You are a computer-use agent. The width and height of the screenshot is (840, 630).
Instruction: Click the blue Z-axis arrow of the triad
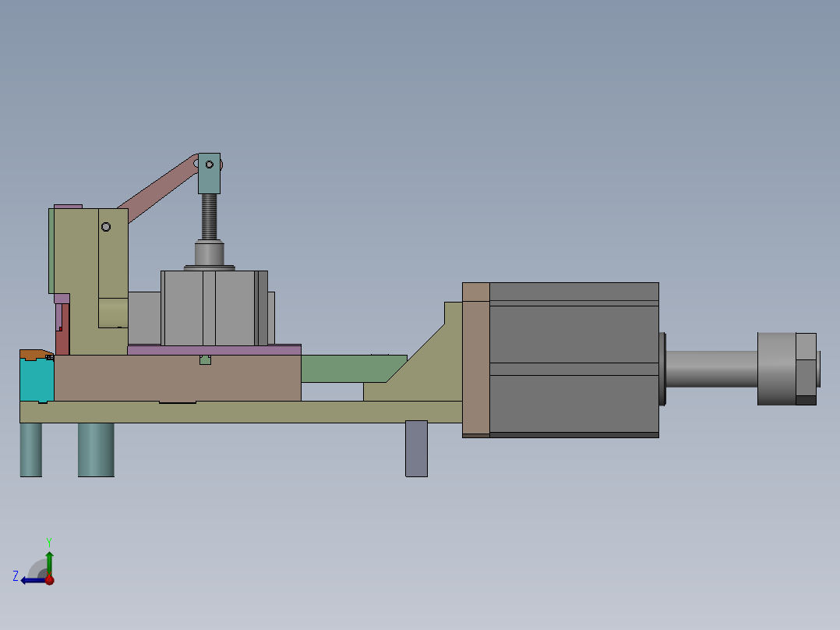click(32, 580)
